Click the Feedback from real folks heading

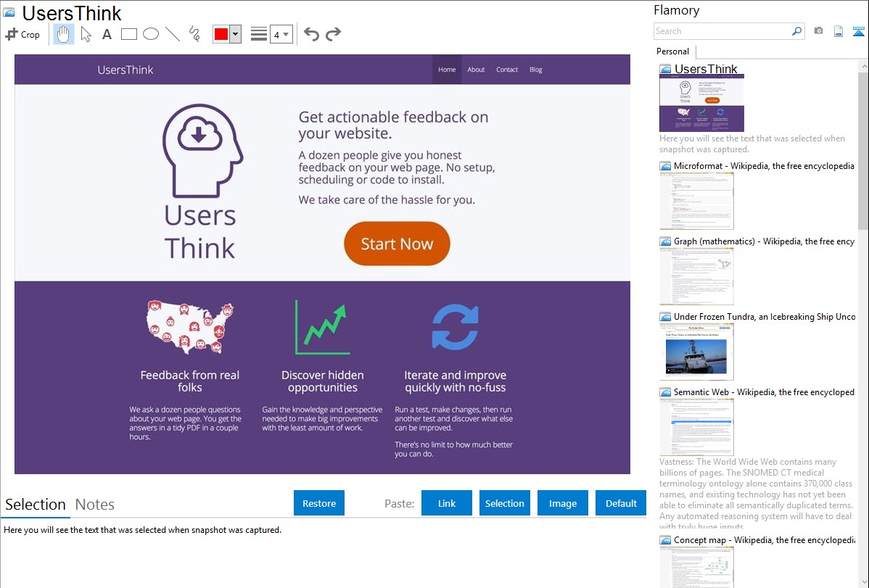(190, 381)
